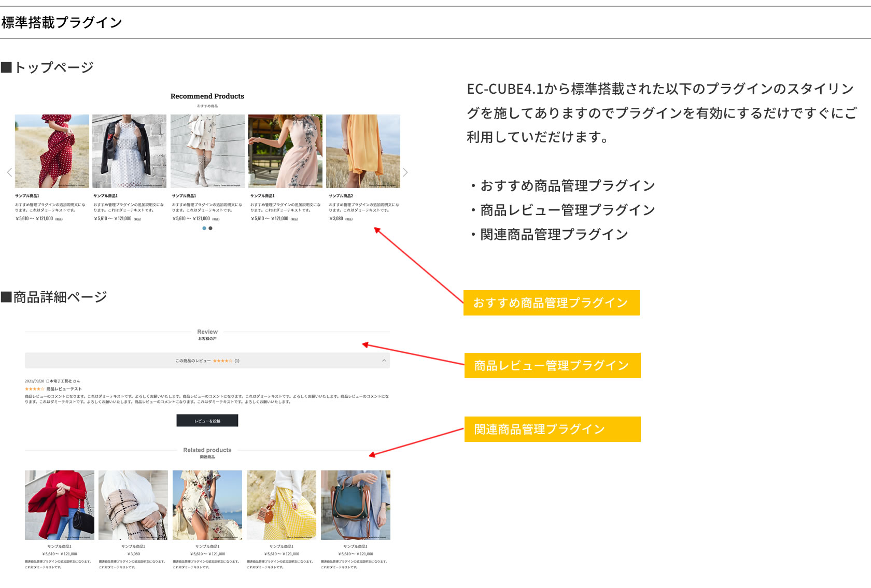Click the Recommend Products heading
The height and width of the screenshot is (588, 871).
pos(207,96)
